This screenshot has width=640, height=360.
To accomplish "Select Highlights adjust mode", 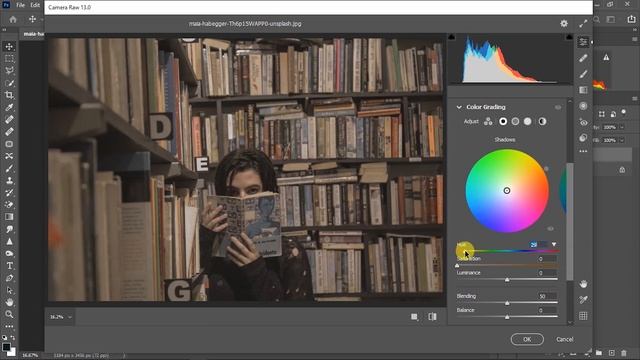I will pyautogui.click(x=527, y=121).
